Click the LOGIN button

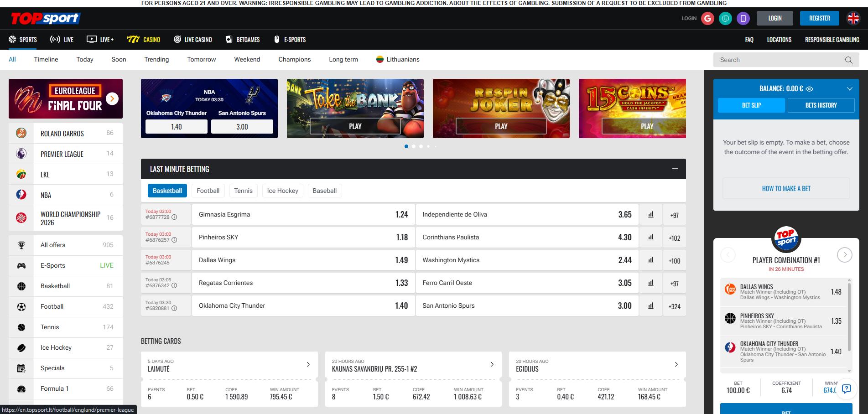775,18
